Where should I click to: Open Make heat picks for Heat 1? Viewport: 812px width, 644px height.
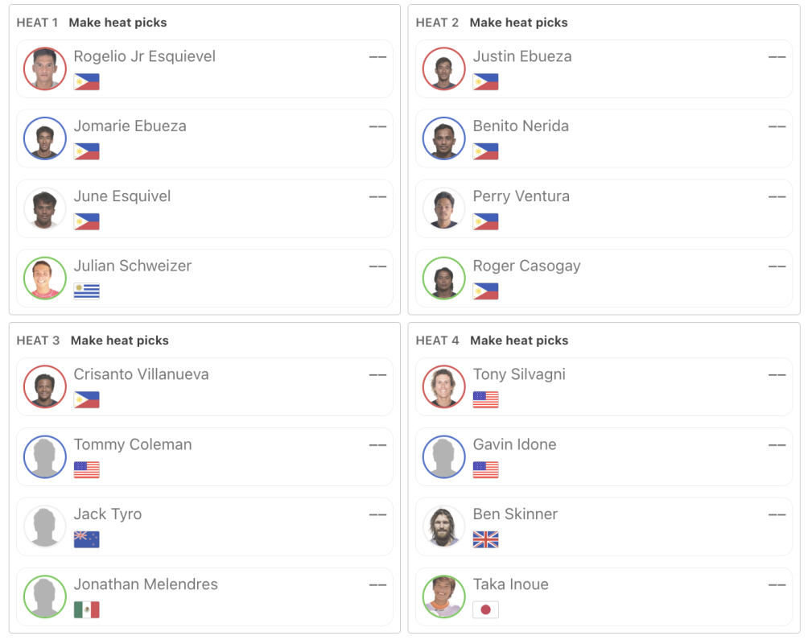click(117, 23)
